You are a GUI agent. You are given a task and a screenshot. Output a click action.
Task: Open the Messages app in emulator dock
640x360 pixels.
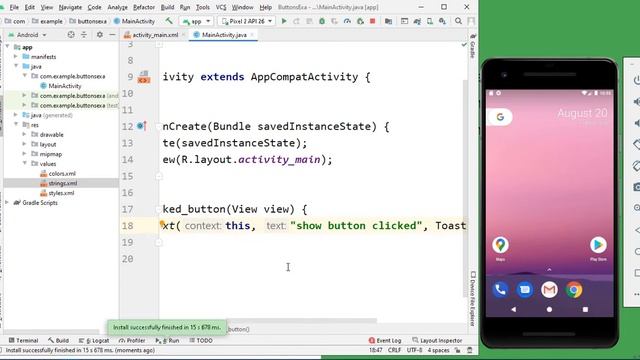(525, 290)
